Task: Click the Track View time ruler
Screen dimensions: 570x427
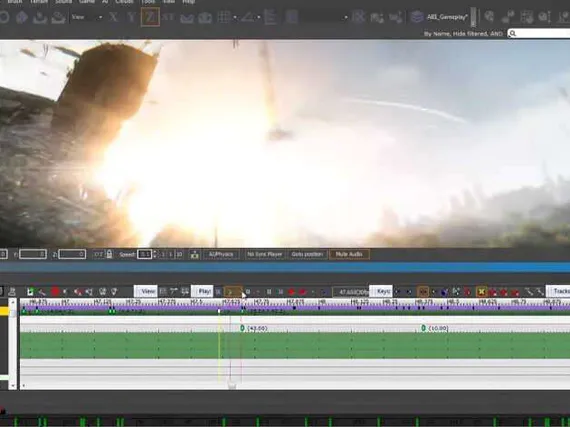Action: tap(295, 302)
